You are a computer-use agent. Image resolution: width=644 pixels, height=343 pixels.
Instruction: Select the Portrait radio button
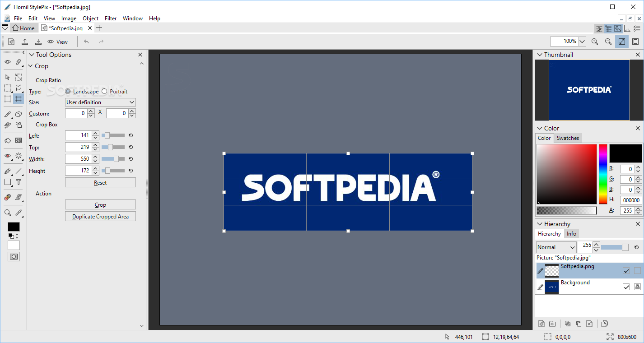(104, 91)
